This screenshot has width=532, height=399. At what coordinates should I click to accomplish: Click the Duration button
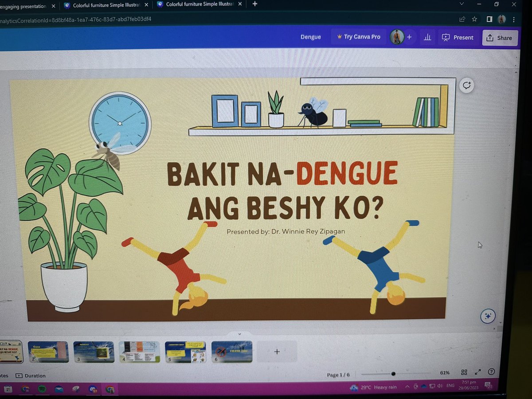(31, 376)
